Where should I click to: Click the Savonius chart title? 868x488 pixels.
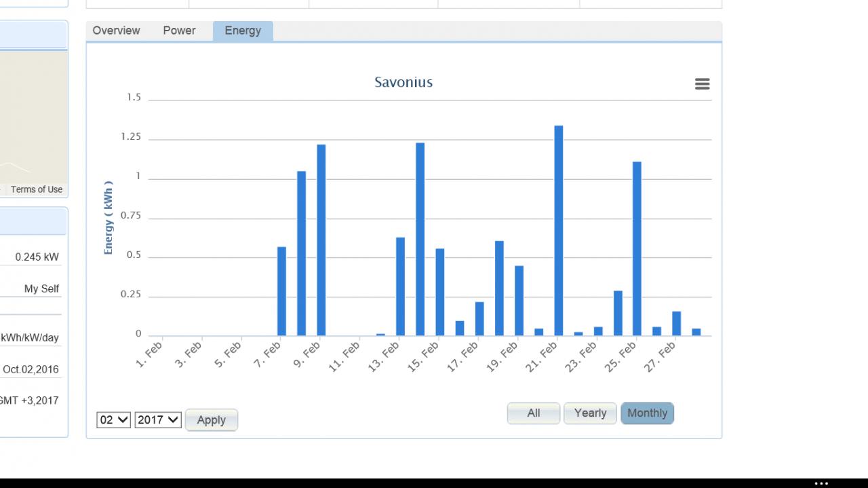[x=403, y=82]
